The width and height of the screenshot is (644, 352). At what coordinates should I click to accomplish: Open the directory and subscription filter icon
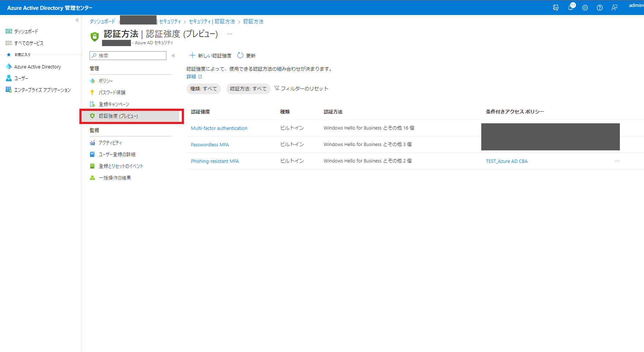click(556, 8)
